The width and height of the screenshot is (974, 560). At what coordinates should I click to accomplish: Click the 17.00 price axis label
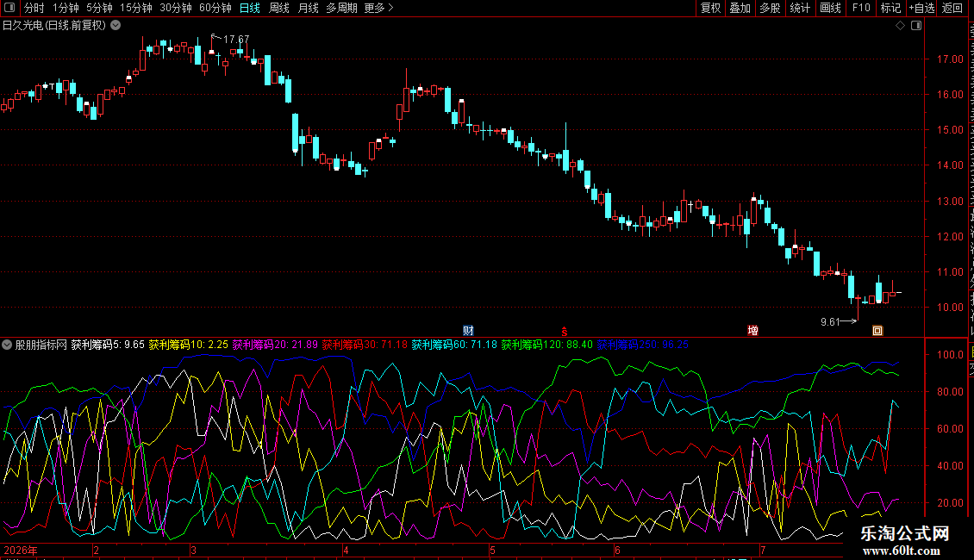tap(950, 59)
